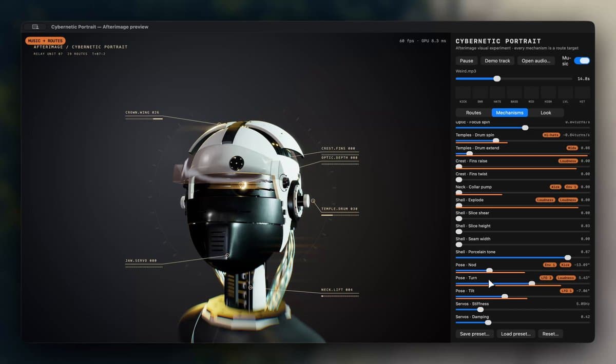Adjust the Shell · Slice height slider

tap(523, 231)
